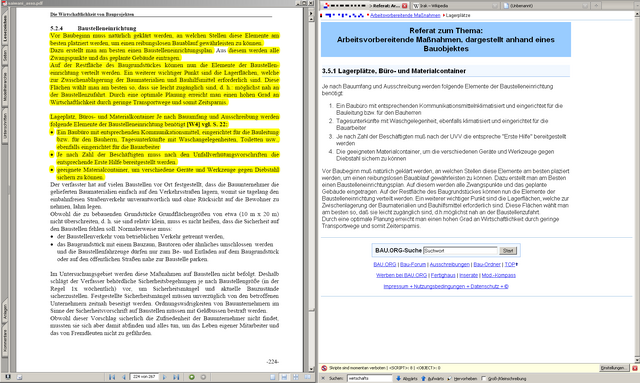Go to next page in PDF
The height and width of the screenshot is (383, 640).
tap(165, 377)
